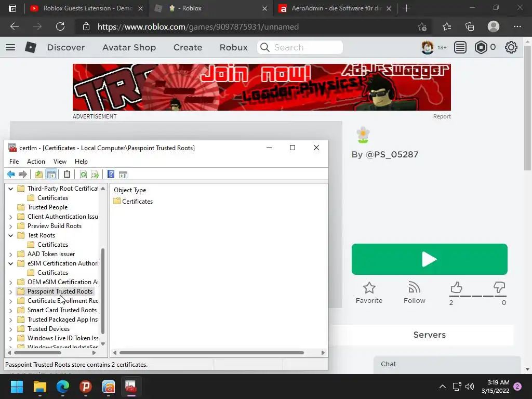Screen dimensions: 532x399
Task: Toggle Show/Hide Console Tree toolbar icon
Action: pyautogui.click(x=51, y=175)
